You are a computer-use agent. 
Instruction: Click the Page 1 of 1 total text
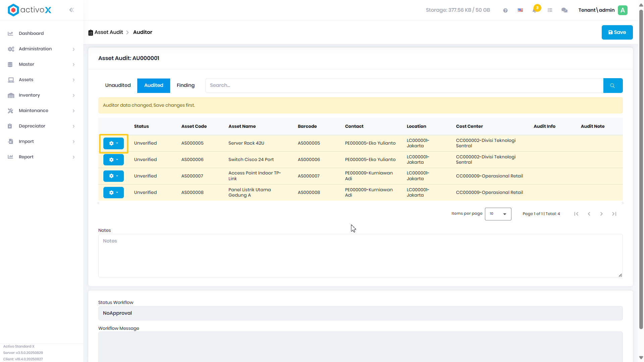(541, 214)
